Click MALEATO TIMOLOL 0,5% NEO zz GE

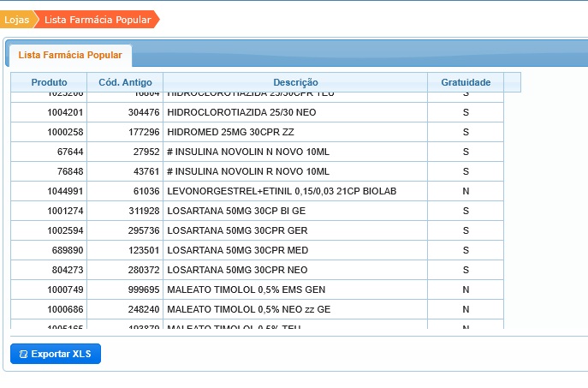[x=248, y=309]
